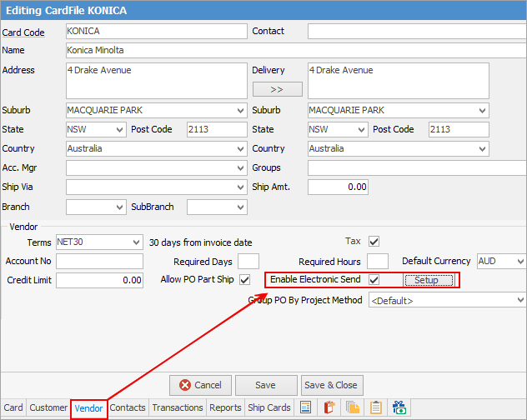This screenshot has width=527, height=420.
Task: Open the Acc. Mgr dropdown
Action: point(240,167)
